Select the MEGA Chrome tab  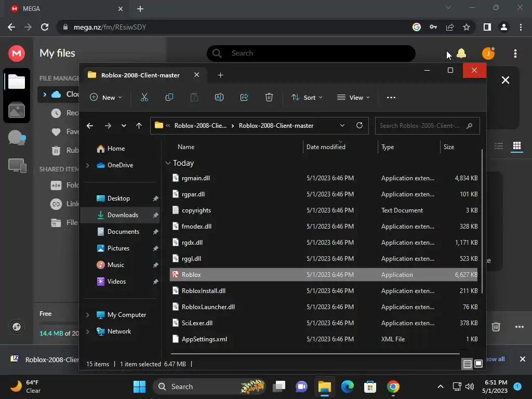click(x=66, y=9)
